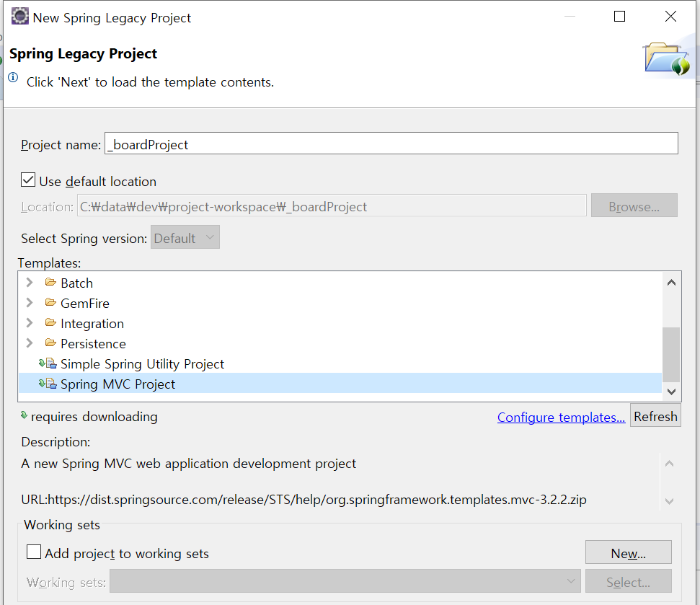The width and height of the screenshot is (700, 605).
Task: Click the Location path field
Action: 332,206
